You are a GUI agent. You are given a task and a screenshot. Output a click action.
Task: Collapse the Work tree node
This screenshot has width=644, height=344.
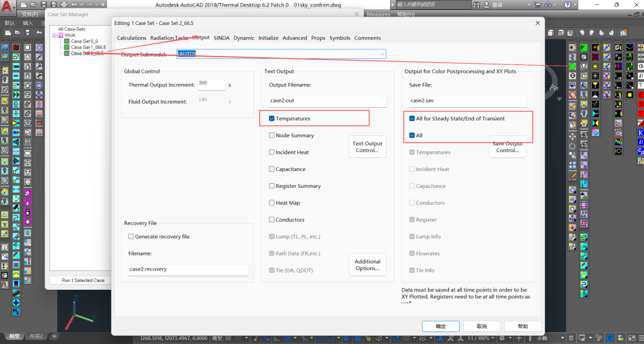[54, 35]
